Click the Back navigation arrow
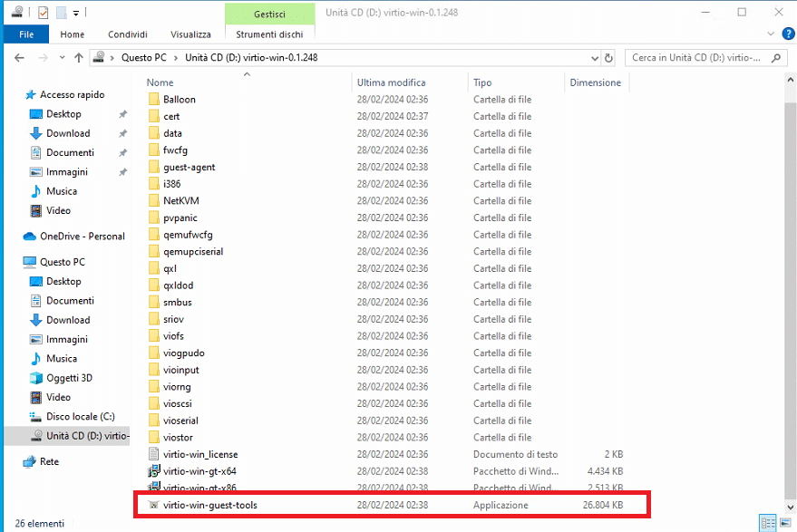Screen dimensions: 797x532 pyautogui.click(x=19, y=58)
